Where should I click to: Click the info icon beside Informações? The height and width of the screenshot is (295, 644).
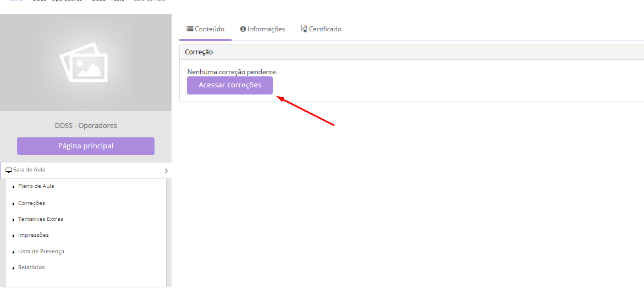(x=243, y=29)
